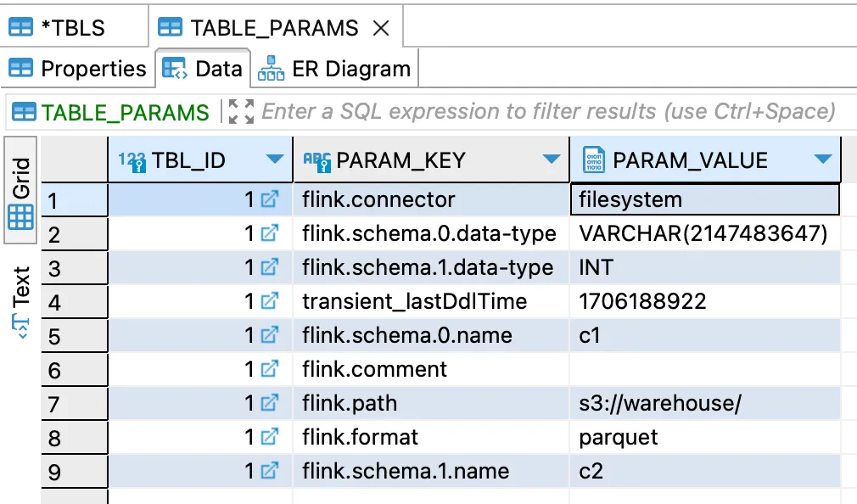Open the PARAM_VALUE column filter dropdown
This screenshot has width=857, height=504.
coord(822,160)
